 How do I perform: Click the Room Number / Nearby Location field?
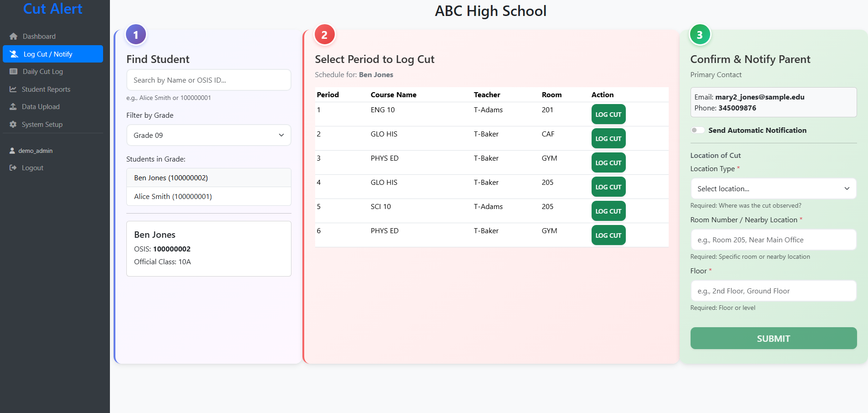coord(773,240)
